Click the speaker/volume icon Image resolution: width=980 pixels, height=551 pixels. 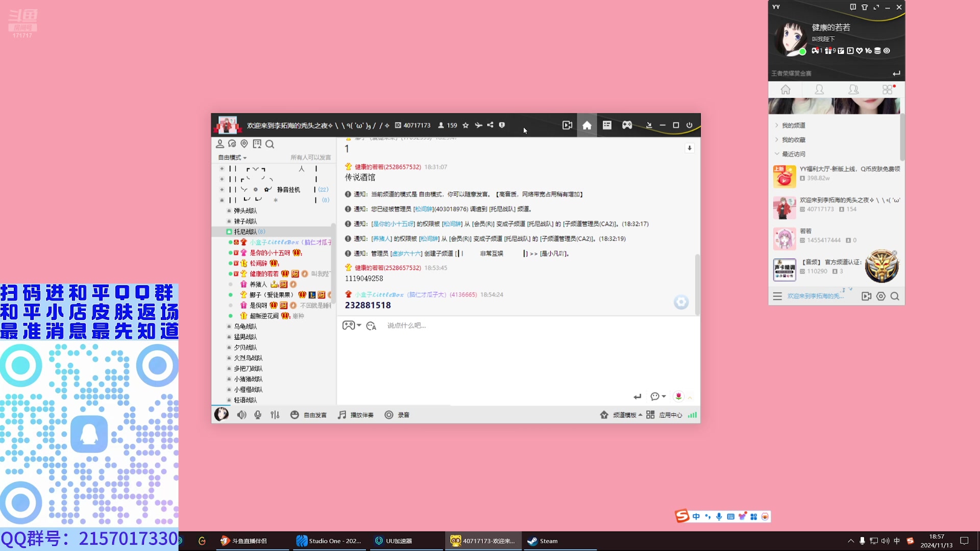point(241,415)
